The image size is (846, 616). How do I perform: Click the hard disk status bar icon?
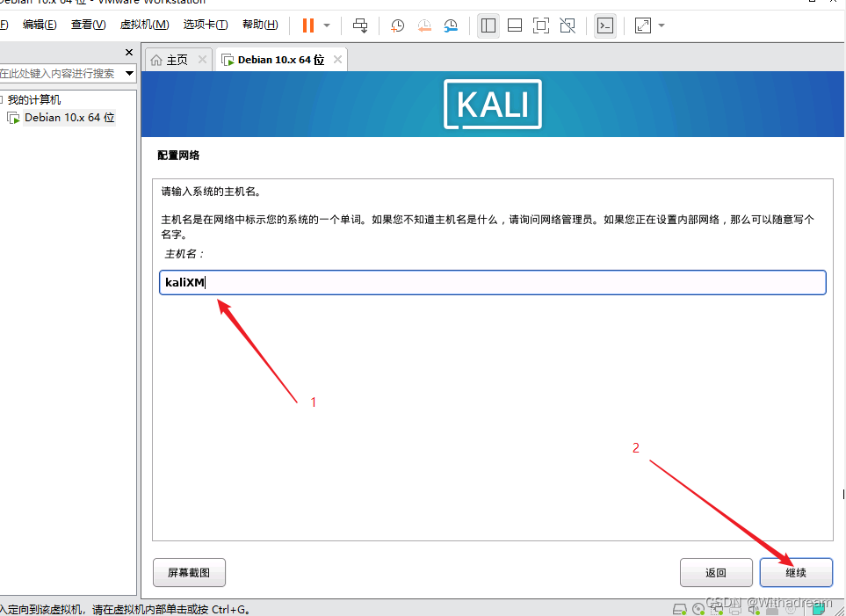tap(680, 610)
